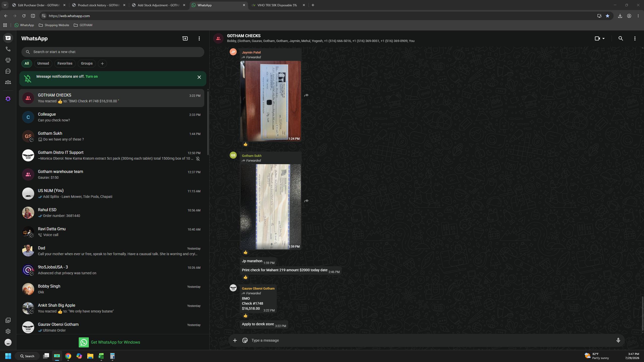Open the chat list three-dot menu
This screenshot has width=644, height=362.
[x=199, y=38]
